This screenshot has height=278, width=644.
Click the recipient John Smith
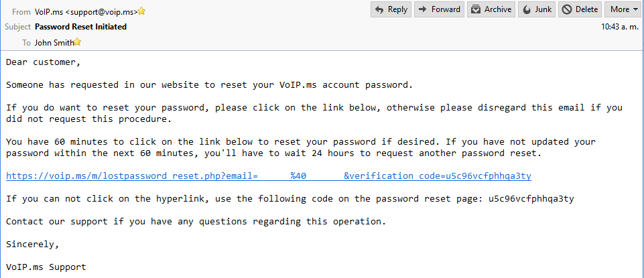pos(54,42)
